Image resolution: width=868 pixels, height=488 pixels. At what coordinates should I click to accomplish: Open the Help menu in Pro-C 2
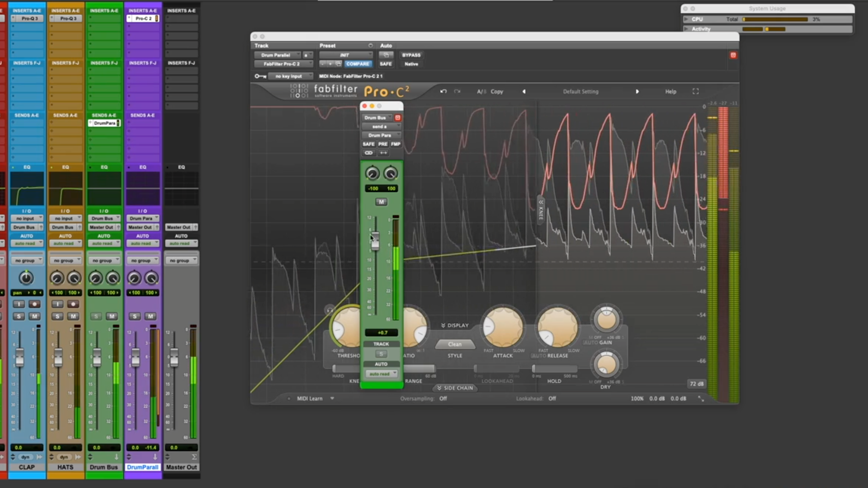670,91
